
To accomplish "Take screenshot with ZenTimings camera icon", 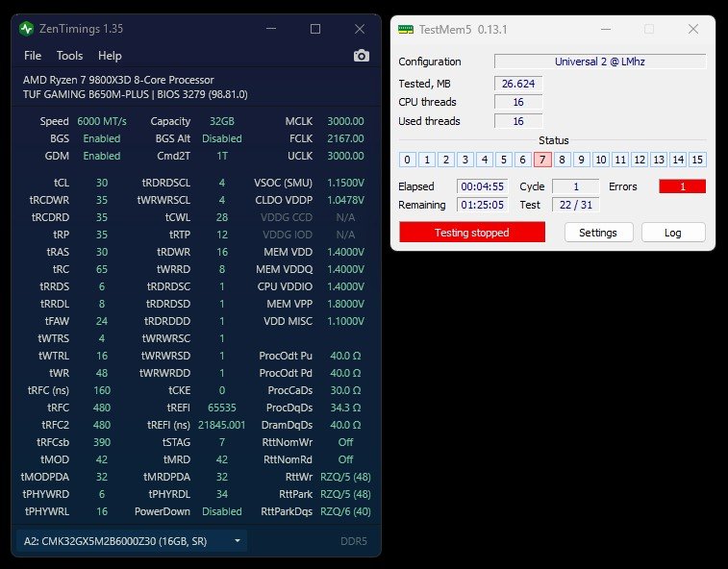I will pyautogui.click(x=362, y=56).
